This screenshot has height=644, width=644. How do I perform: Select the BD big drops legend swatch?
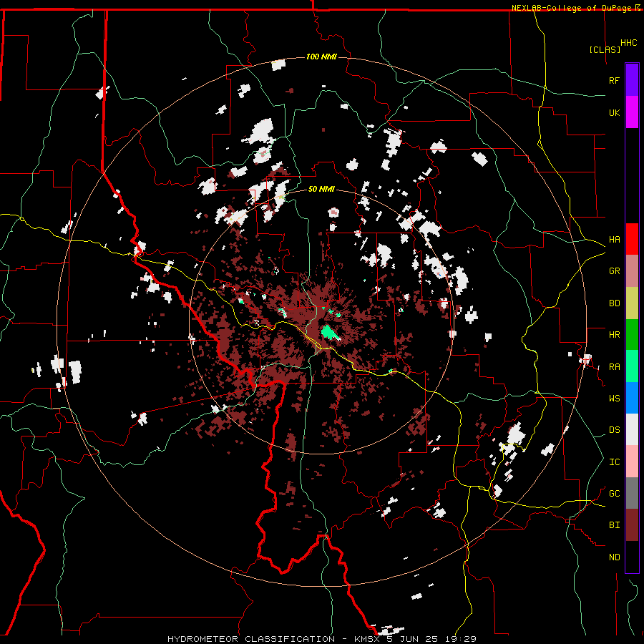[632, 303]
